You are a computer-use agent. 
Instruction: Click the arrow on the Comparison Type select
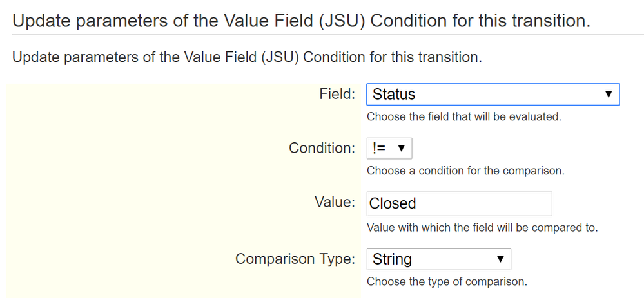(500, 259)
